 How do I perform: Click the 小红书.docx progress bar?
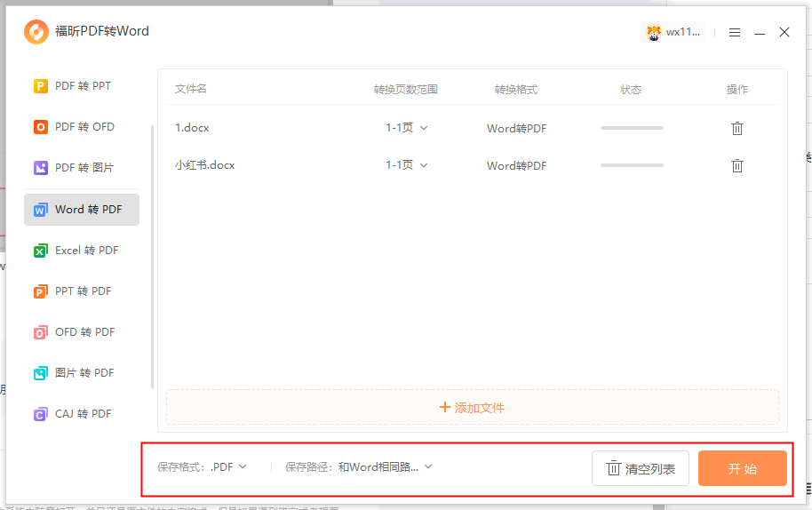point(632,165)
